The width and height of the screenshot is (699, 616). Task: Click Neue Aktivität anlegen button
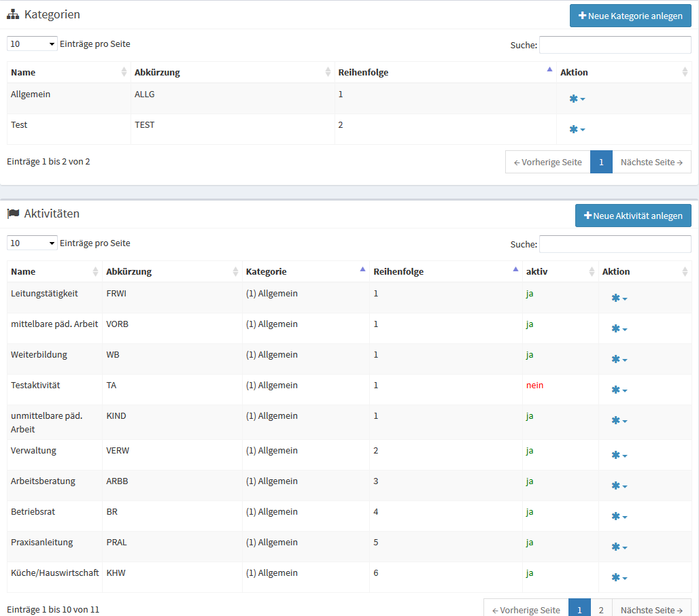(633, 216)
